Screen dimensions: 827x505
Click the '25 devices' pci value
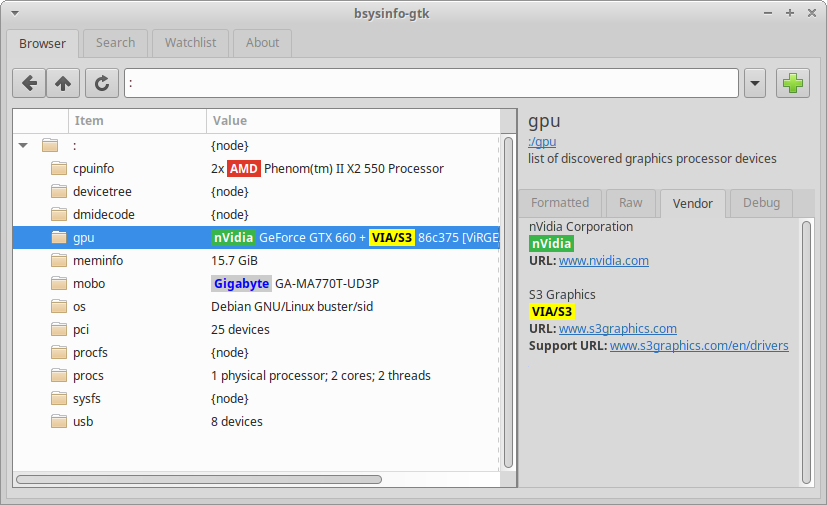pyautogui.click(x=241, y=329)
